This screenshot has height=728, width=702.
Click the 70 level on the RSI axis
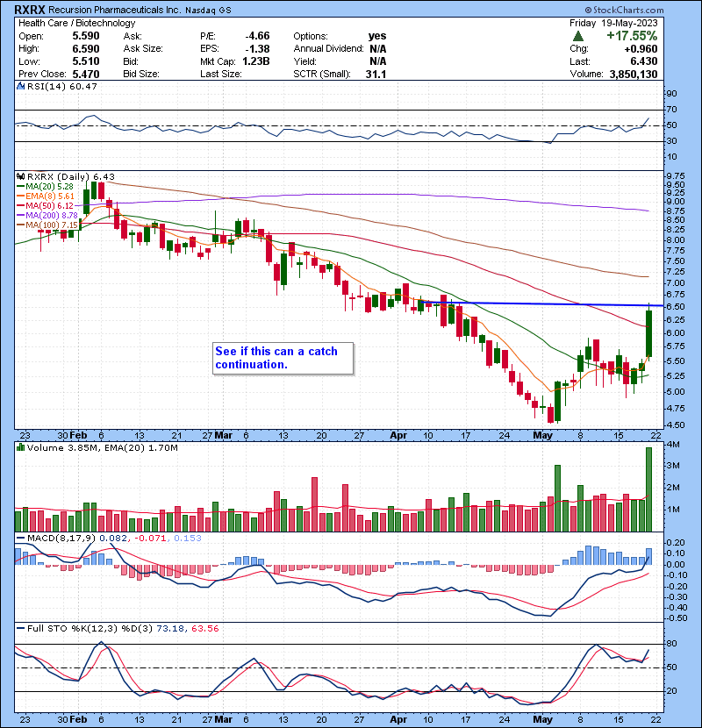[x=672, y=110]
